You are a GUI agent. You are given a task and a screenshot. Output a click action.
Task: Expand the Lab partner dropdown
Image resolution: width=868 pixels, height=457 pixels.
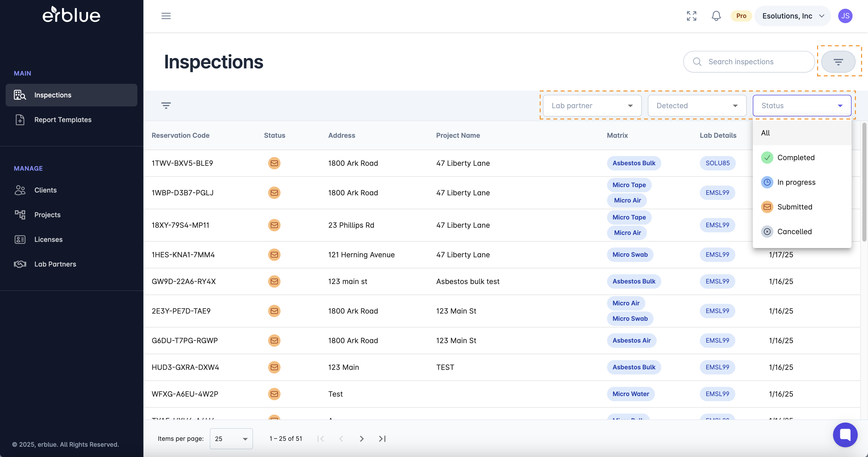pyautogui.click(x=592, y=106)
